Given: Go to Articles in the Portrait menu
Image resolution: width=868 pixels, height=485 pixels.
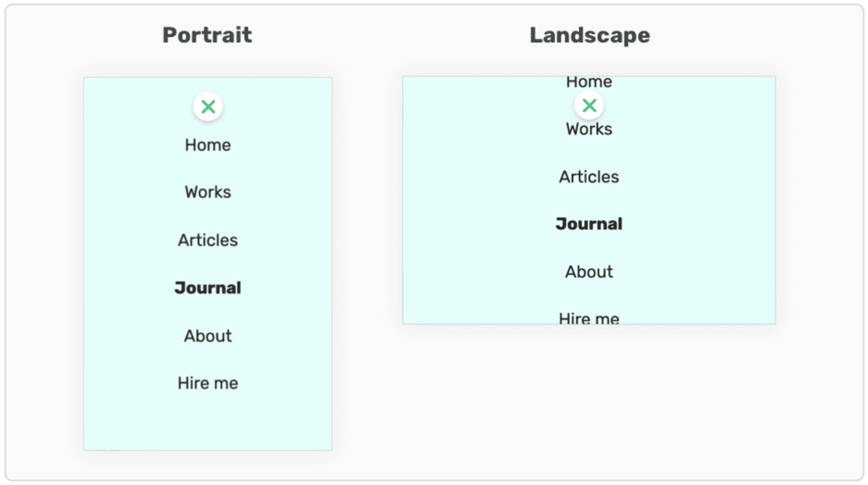Looking at the screenshot, I should [208, 240].
